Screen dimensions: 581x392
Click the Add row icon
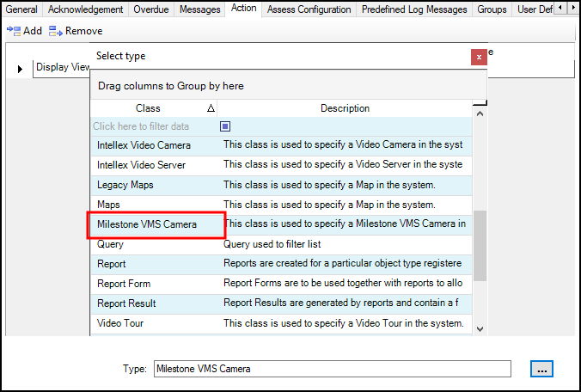14,31
